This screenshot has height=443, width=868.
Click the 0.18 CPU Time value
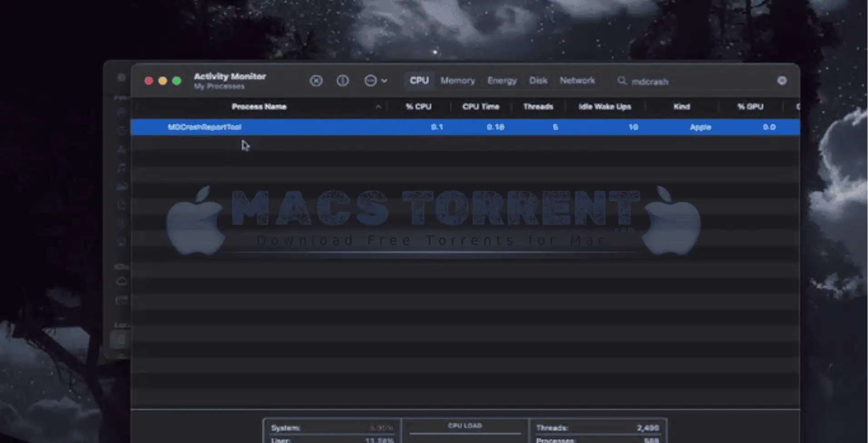coord(496,127)
